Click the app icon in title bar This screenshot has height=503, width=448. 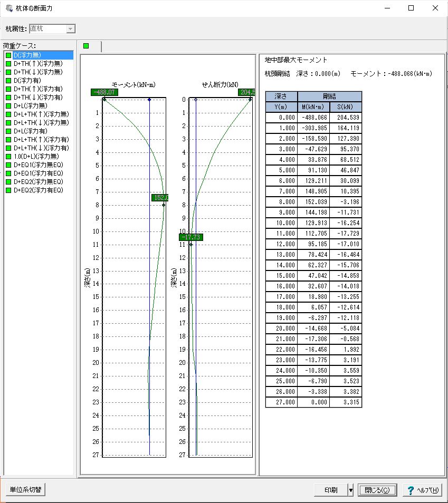point(8,8)
